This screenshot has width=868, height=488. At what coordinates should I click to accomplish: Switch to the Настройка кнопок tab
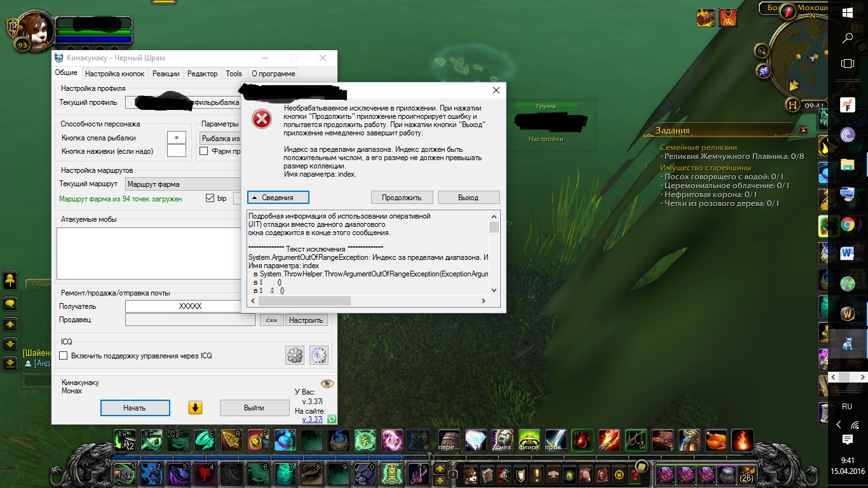point(115,74)
